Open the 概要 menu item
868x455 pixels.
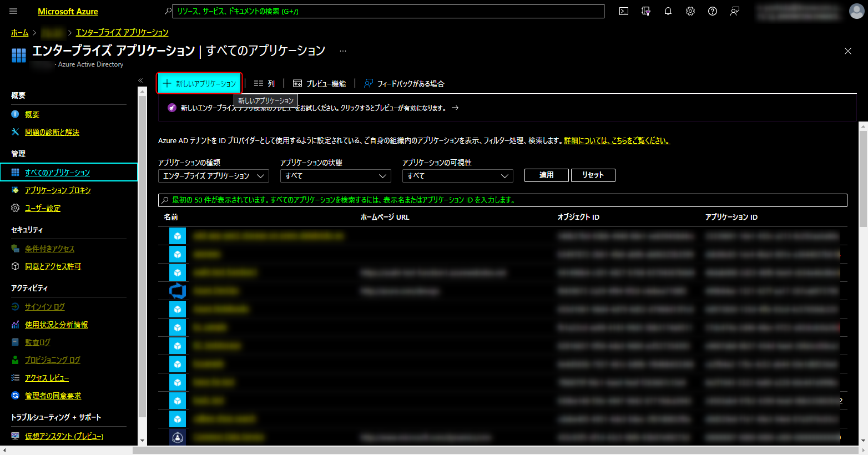[32, 114]
